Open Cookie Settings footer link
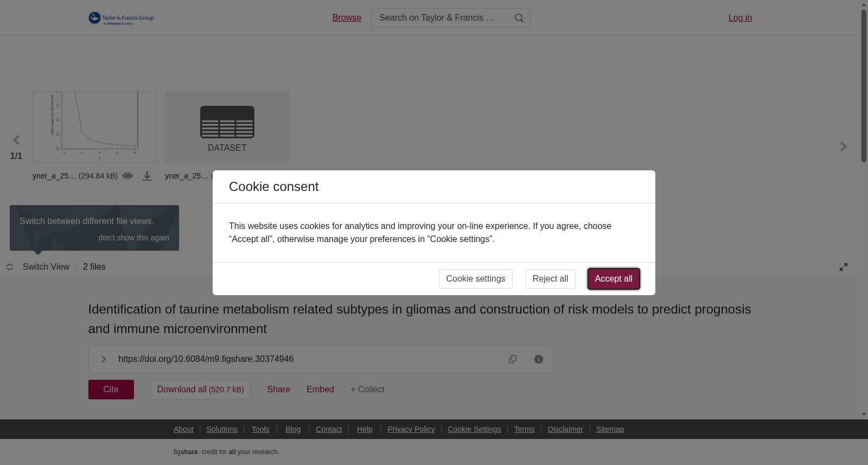This screenshot has height=465, width=868. coord(475,429)
